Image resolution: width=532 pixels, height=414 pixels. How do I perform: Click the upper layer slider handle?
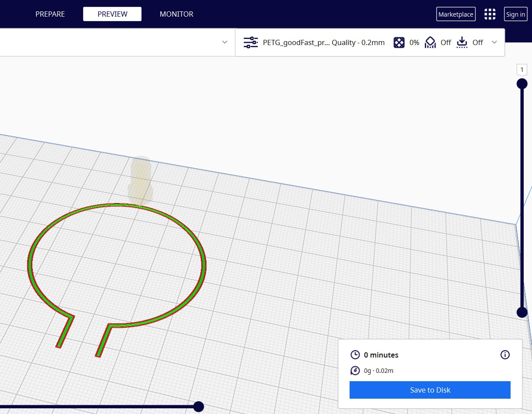click(x=522, y=83)
